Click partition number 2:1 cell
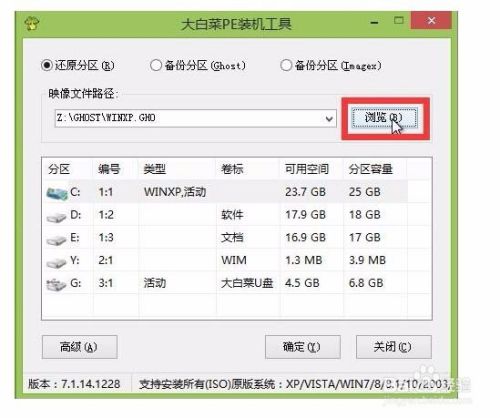Screen dimensions: 500x418 coord(106,260)
